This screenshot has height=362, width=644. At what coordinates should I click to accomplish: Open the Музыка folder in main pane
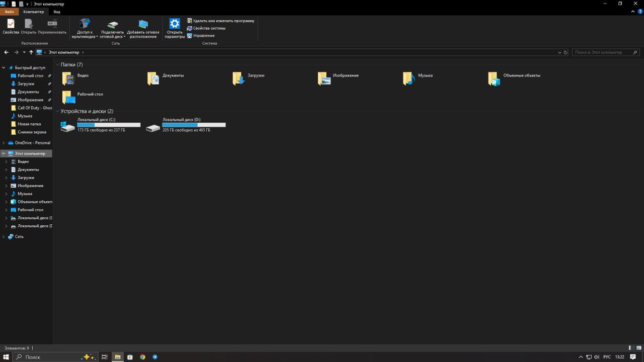click(x=409, y=78)
